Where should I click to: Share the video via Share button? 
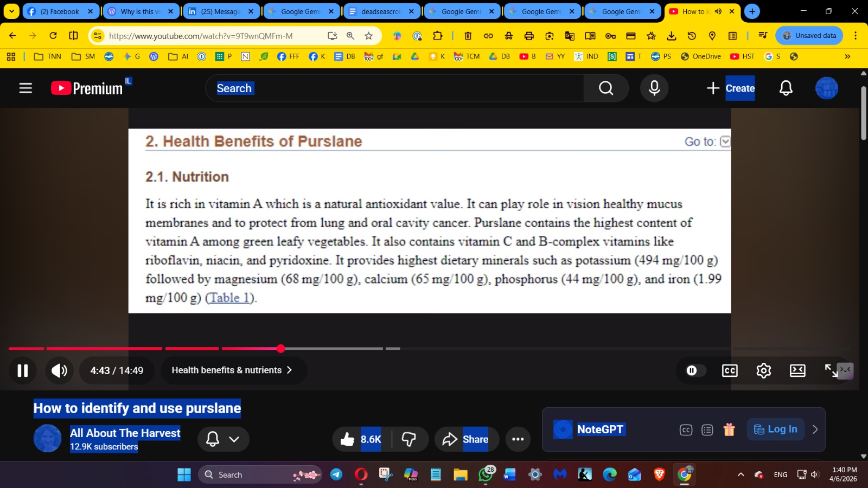click(x=465, y=439)
